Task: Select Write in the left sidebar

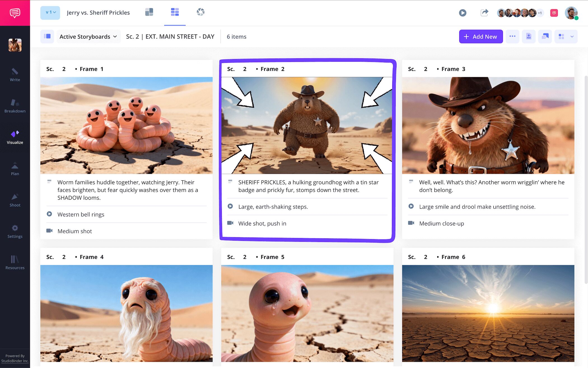Action: pyautogui.click(x=15, y=76)
